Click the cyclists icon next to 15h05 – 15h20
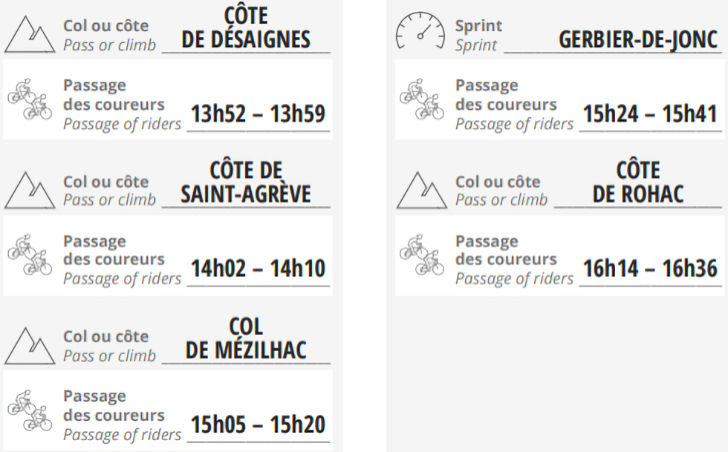728x452 pixels. pos(29,410)
